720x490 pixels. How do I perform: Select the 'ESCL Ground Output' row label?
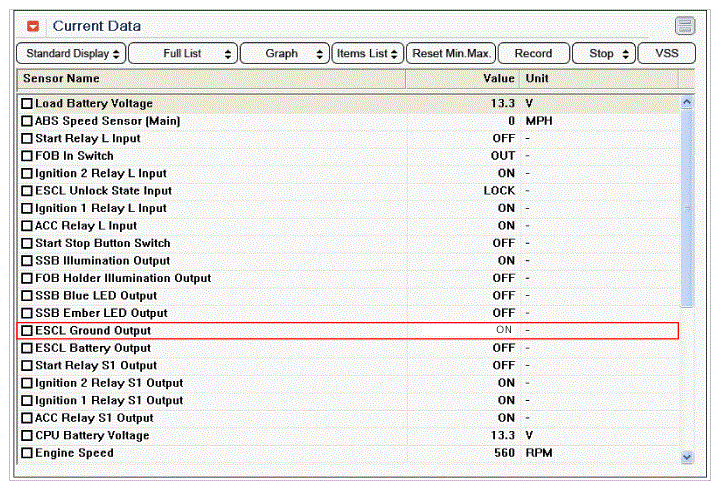point(93,330)
